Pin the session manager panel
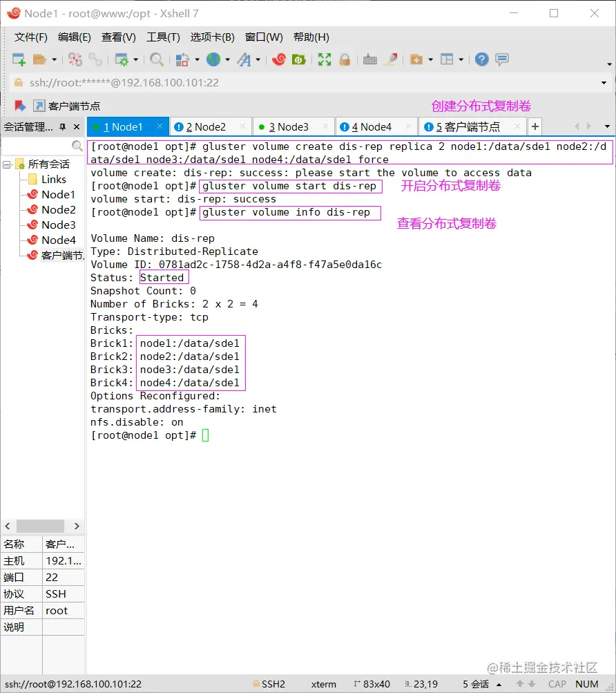Viewport: 616px width, 693px height. click(63, 127)
